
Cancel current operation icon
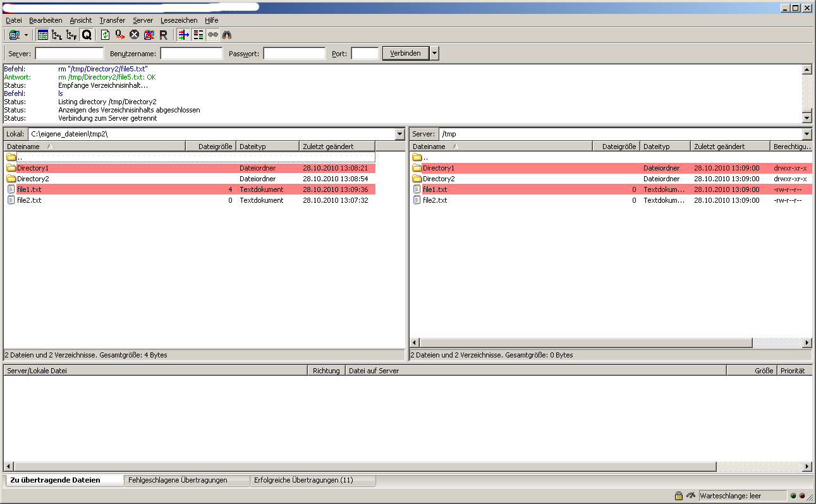point(134,35)
